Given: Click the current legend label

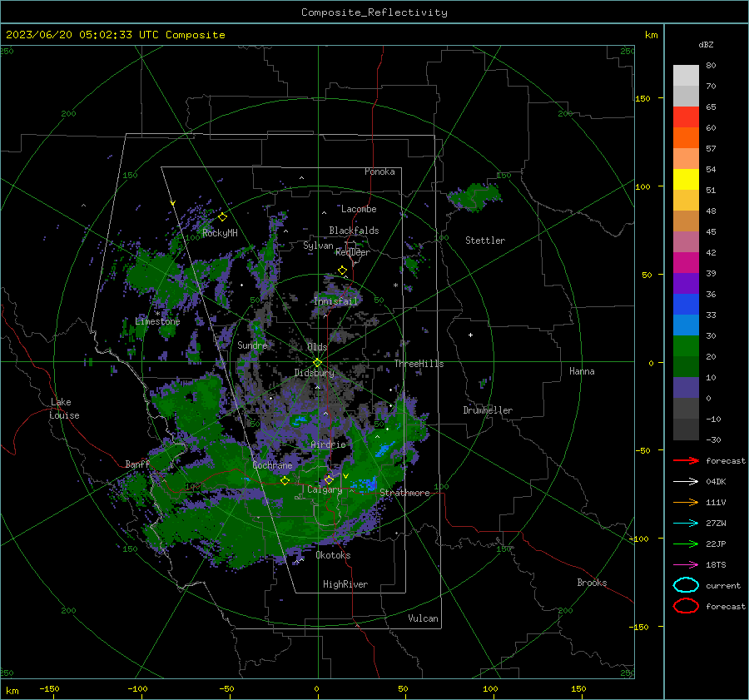Looking at the screenshot, I should (x=723, y=586).
